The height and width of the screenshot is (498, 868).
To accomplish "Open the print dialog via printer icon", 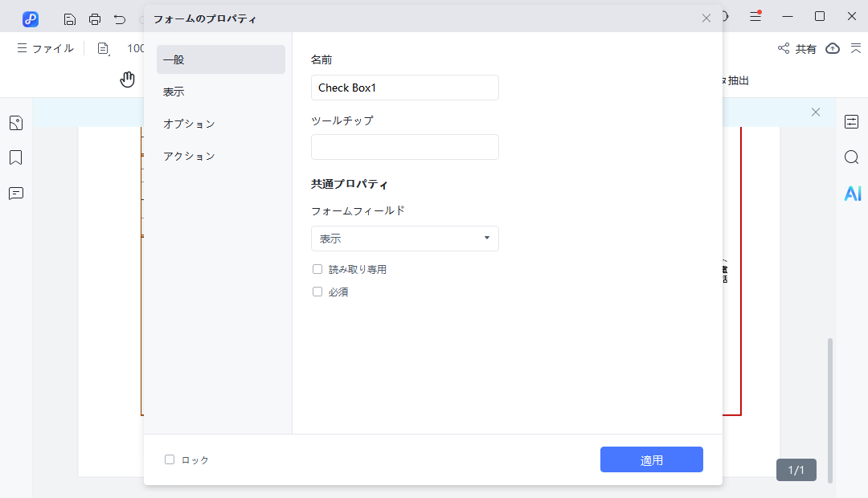I will point(95,18).
